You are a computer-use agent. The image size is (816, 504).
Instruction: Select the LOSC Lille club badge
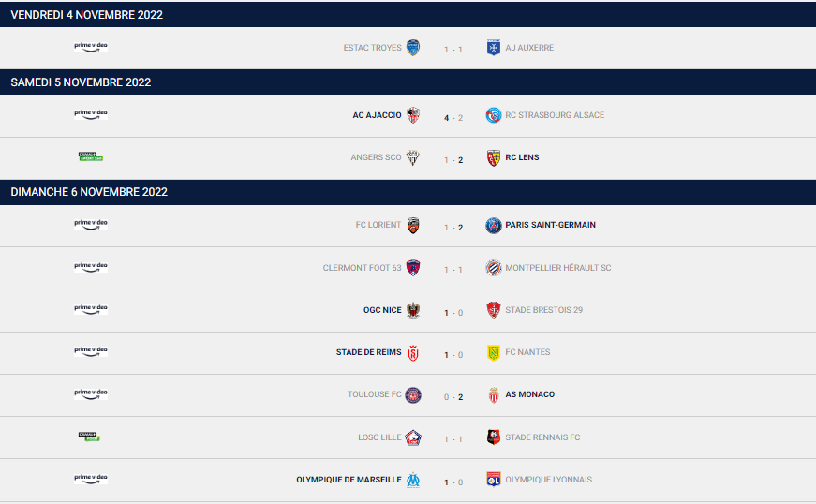pyautogui.click(x=413, y=437)
